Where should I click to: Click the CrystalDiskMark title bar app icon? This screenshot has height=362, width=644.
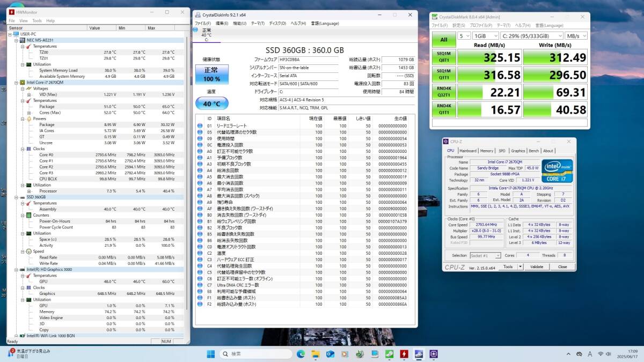pos(435,17)
